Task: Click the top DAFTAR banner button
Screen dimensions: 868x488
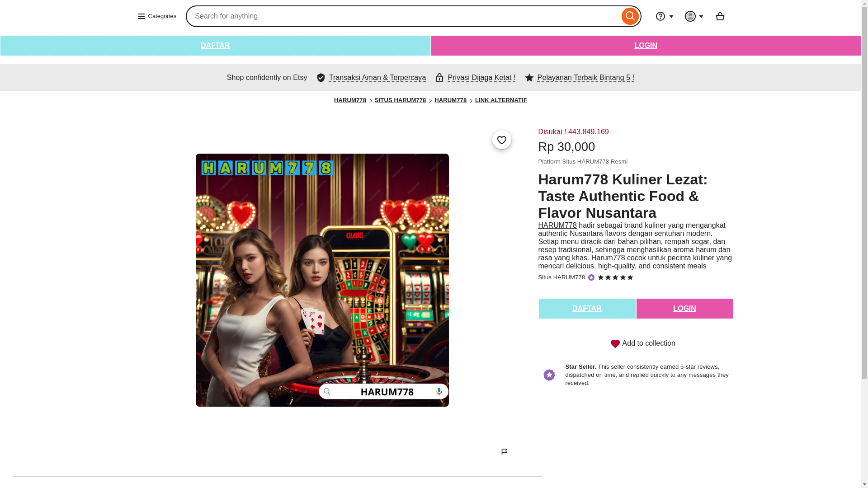Action: click(x=215, y=46)
